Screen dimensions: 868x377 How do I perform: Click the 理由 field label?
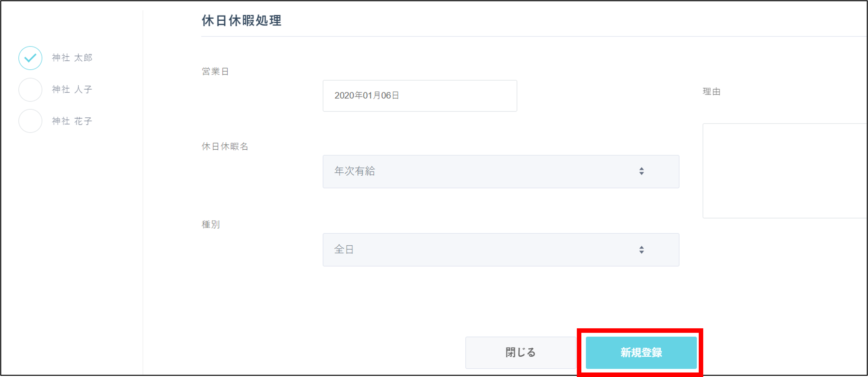(711, 92)
